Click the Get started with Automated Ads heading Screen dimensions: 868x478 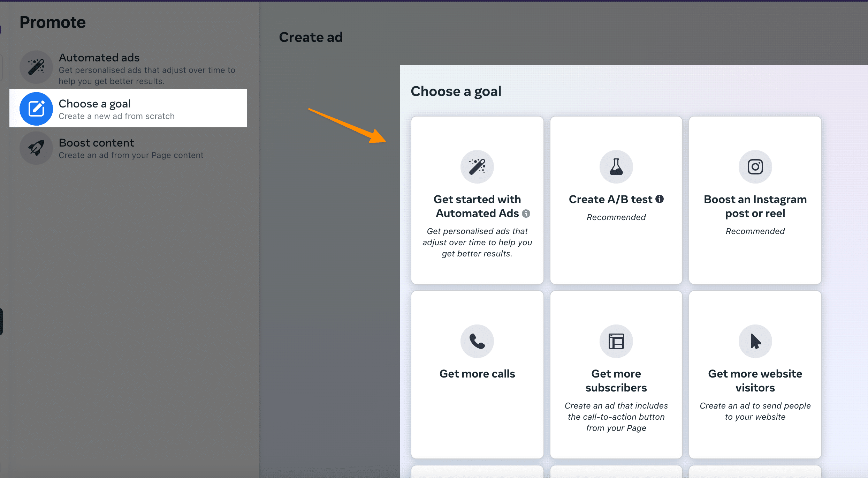click(x=477, y=206)
